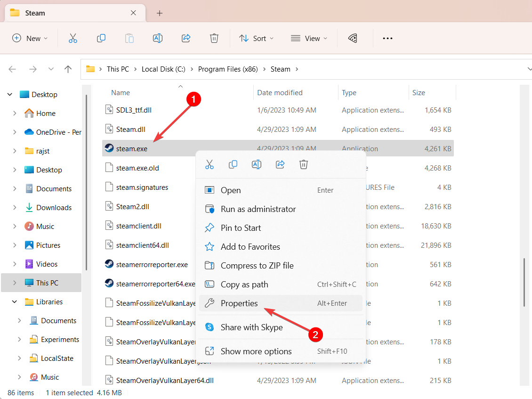Screen dimensions: 532x399
Task: Open Properties from the context menu
Action: click(281, 303)
